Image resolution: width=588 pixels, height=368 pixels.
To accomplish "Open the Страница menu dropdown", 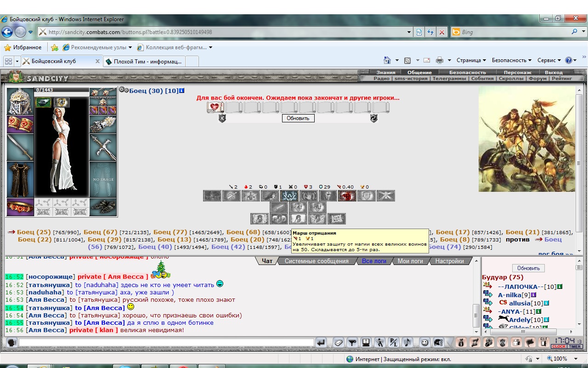I will (471, 60).
